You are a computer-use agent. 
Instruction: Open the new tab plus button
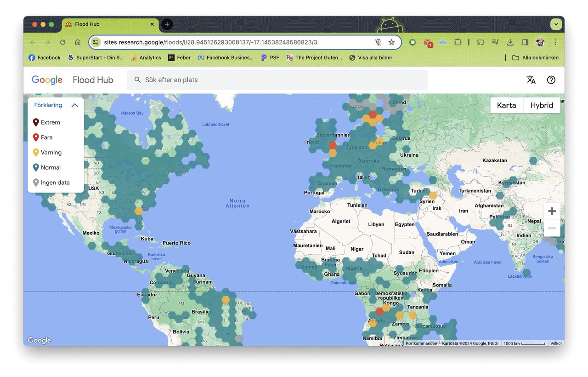167,24
